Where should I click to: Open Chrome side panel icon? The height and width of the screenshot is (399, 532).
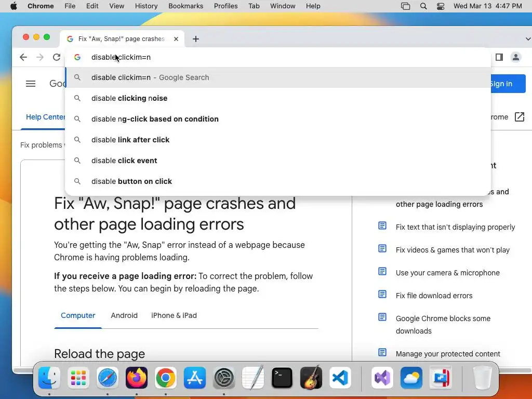pos(499,57)
